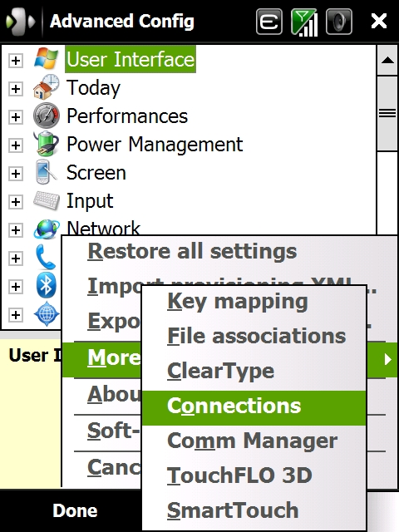Select the Performances tree item
Image resolution: width=399 pixels, height=532 pixels.
click(x=127, y=116)
